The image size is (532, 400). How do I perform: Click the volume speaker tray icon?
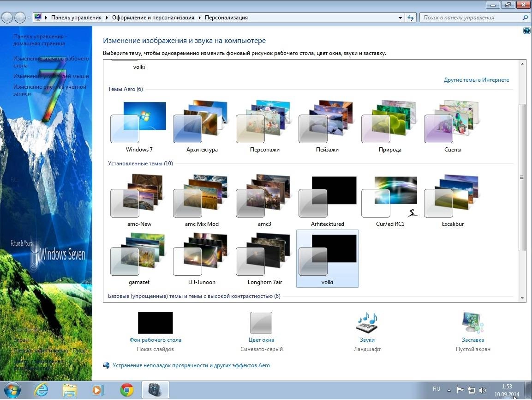(x=482, y=390)
